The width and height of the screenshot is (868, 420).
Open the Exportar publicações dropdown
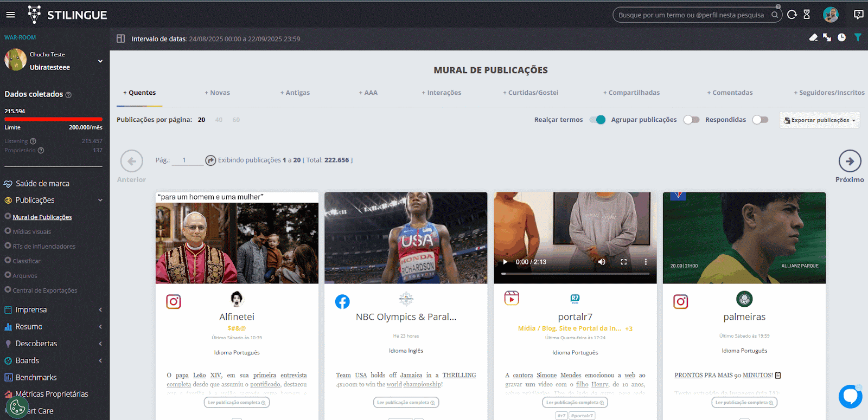coord(819,120)
